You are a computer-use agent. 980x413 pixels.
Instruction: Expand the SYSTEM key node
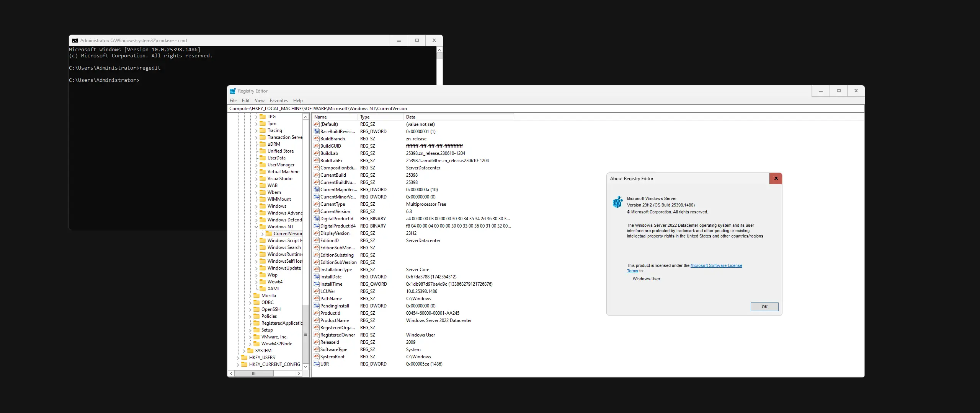point(244,351)
